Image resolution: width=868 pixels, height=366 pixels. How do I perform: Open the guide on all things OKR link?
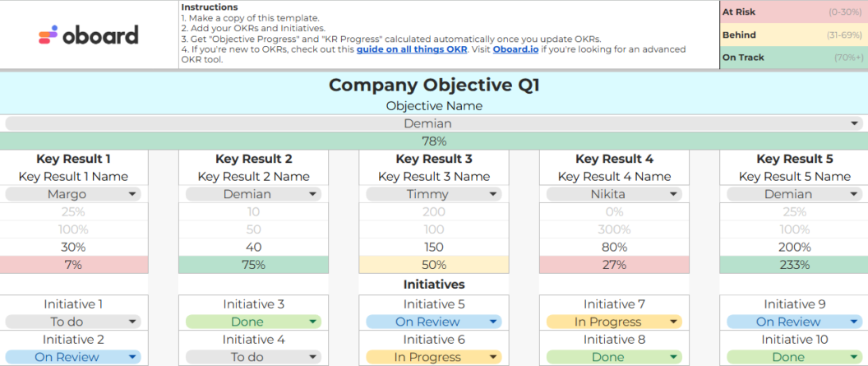point(412,49)
